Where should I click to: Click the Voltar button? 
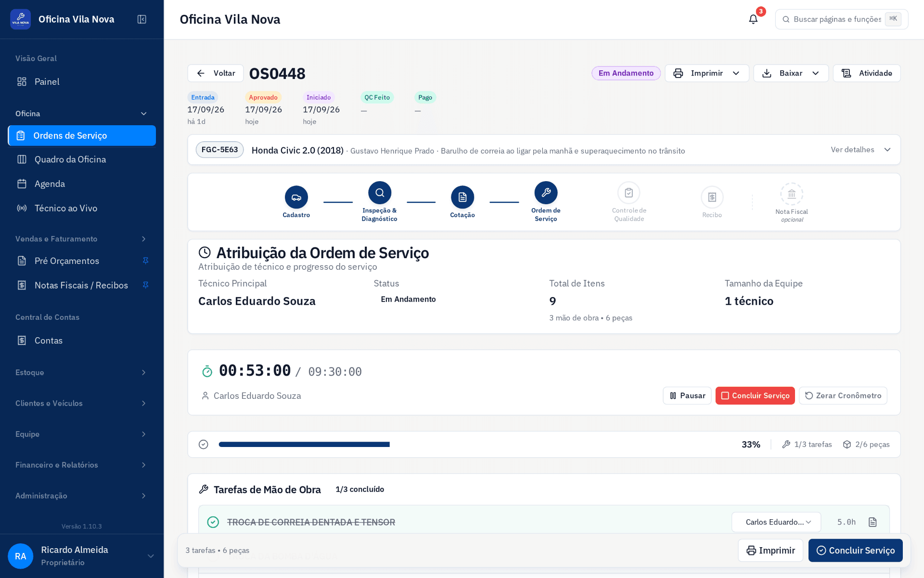click(x=216, y=73)
